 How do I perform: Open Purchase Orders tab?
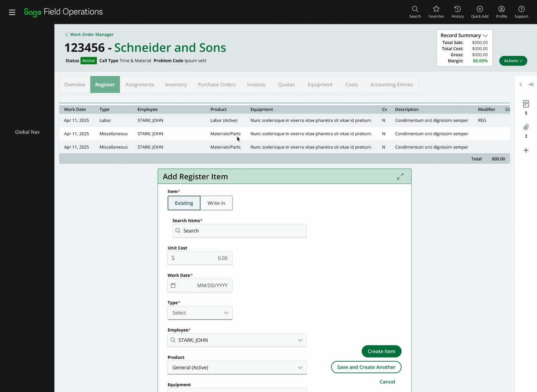click(217, 84)
